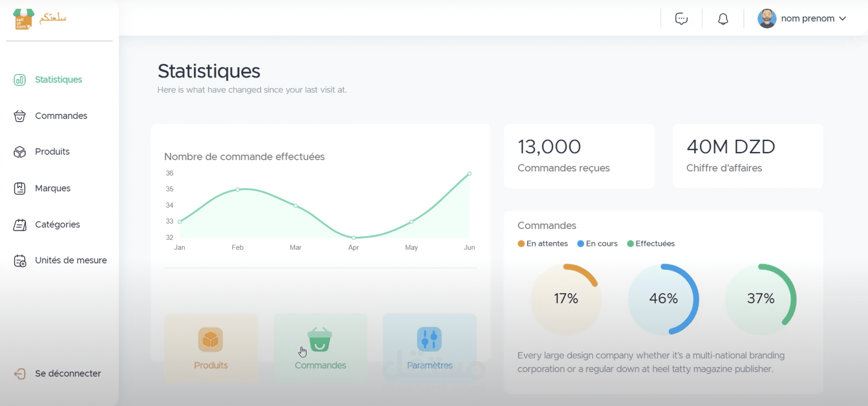Select the Catégories notepad icon
The width and height of the screenshot is (868, 406).
19,224
